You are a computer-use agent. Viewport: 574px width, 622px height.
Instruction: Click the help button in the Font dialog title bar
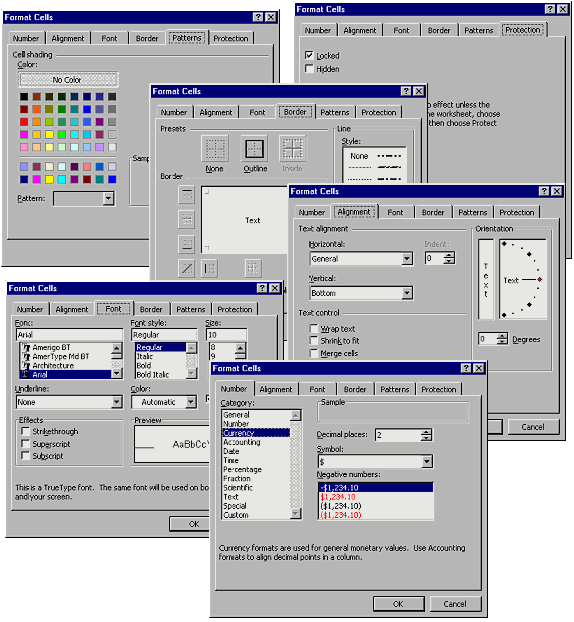pyautogui.click(x=262, y=288)
